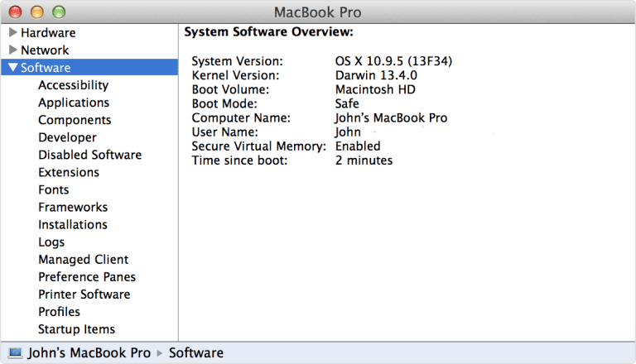Click the Darwin 13.4.0 kernel value
Screen dimensions: 636x364
point(376,75)
